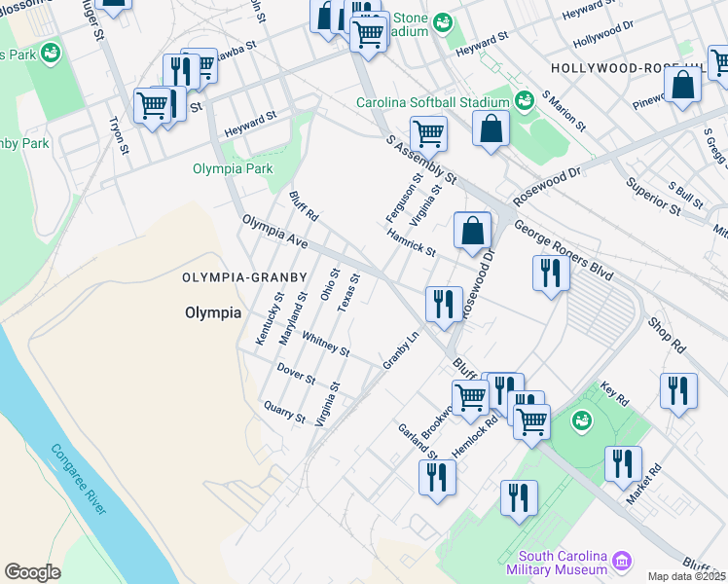728x584 pixels.
Task: Click the Quarry St street label
Action: (x=284, y=413)
